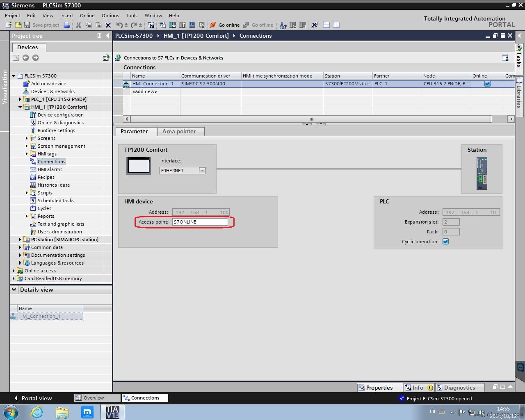Click the Download to device icon
Screen dimensions: 525x420
tap(173, 25)
